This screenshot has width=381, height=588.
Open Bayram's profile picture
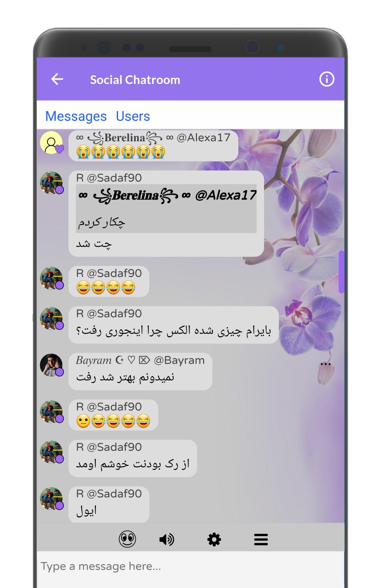[x=51, y=365]
